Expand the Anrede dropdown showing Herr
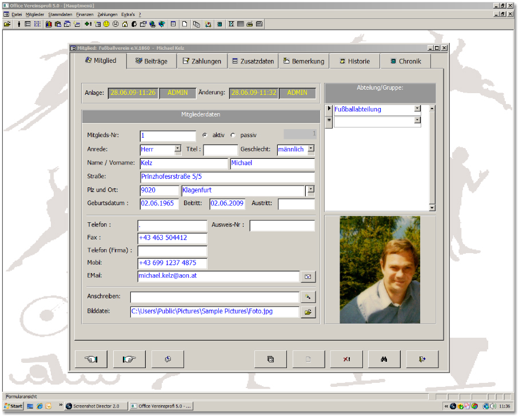 (x=178, y=149)
